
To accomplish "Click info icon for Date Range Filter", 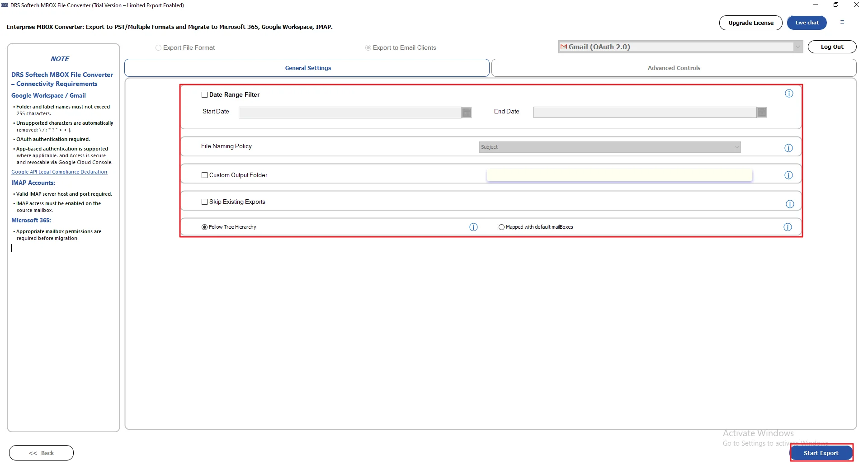I will click(x=789, y=94).
